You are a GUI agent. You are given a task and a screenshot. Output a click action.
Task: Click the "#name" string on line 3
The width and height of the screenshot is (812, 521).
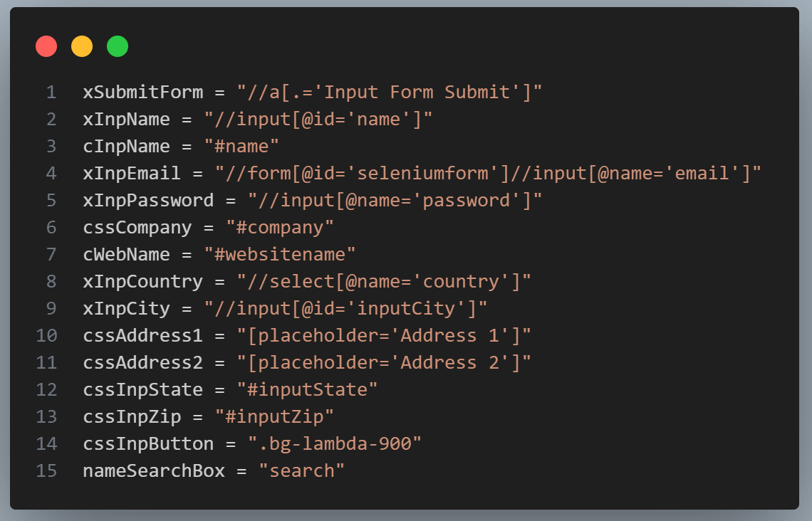click(x=241, y=147)
